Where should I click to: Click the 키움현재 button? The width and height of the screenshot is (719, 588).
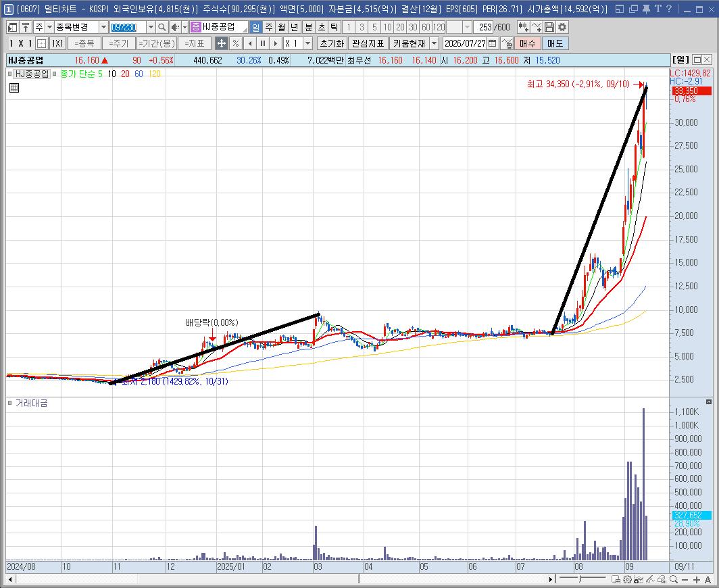coord(409,43)
